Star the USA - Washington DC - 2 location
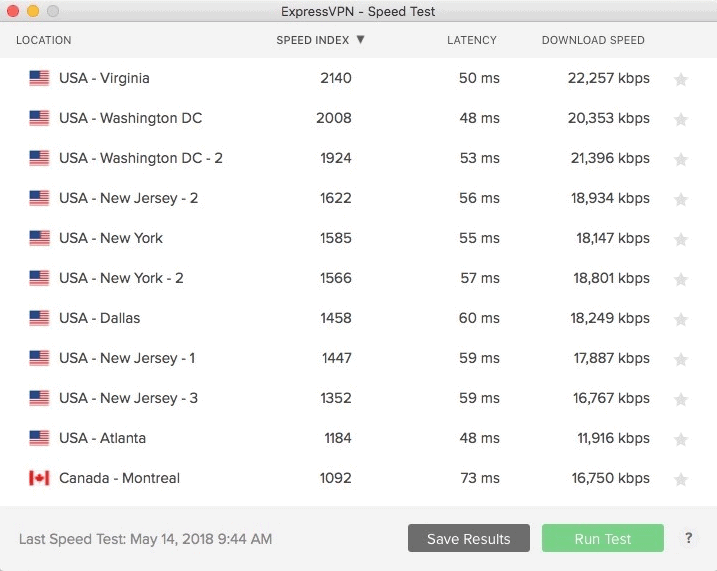The image size is (717, 571). click(681, 160)
